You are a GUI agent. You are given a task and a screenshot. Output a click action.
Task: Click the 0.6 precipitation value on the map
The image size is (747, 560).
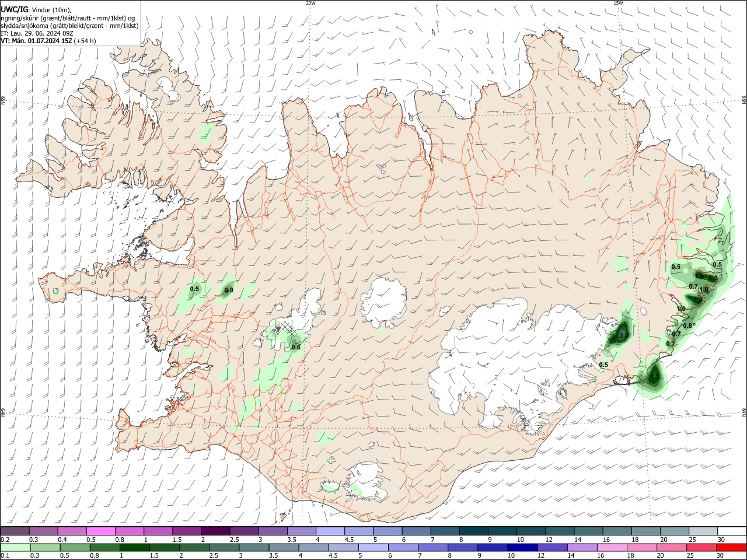[x=296, y=347]
